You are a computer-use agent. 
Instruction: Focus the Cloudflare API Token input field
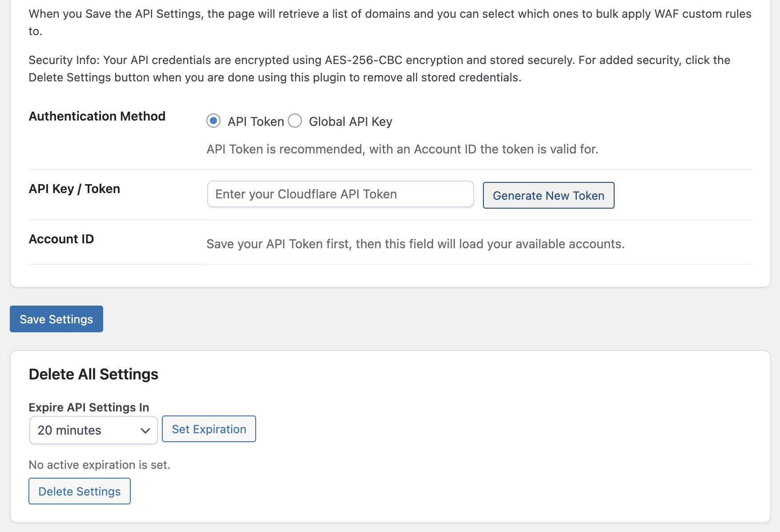click(x=340, y=194)
